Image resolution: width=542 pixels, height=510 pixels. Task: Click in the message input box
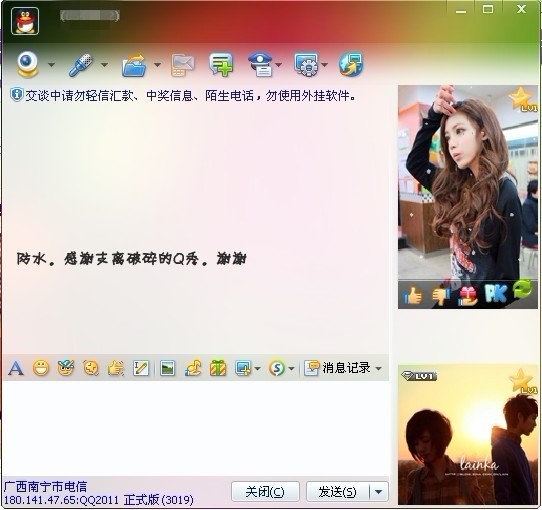196,429
